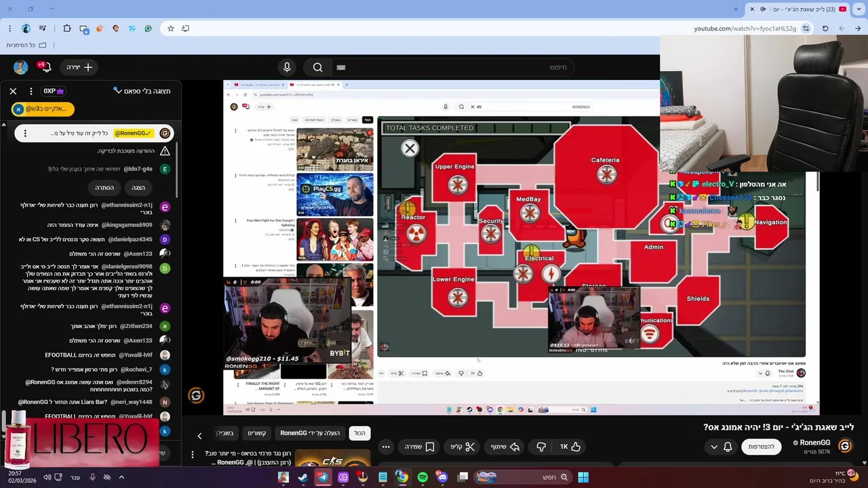Expand the chat mode dropdown תצוגה בלי ספאם
This screenshot has width=868, height=488.
142,91
